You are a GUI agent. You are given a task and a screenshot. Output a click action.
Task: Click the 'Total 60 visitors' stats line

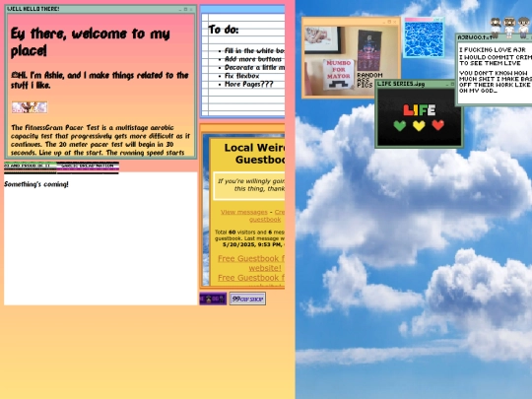click(249, 235)
